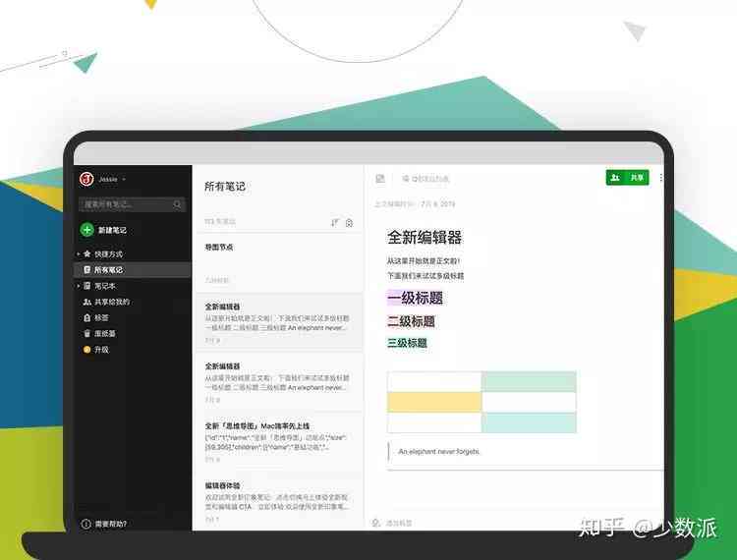This screenshot has width=737, height=560.
Task: Click the light teal bottom-right table cell
Action: [529, 422]
